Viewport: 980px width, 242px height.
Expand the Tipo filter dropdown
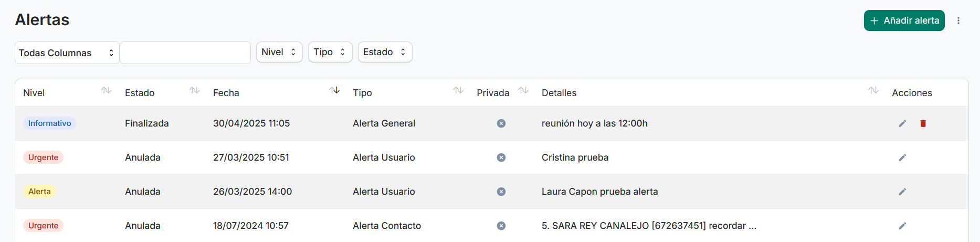click(330, 52)
